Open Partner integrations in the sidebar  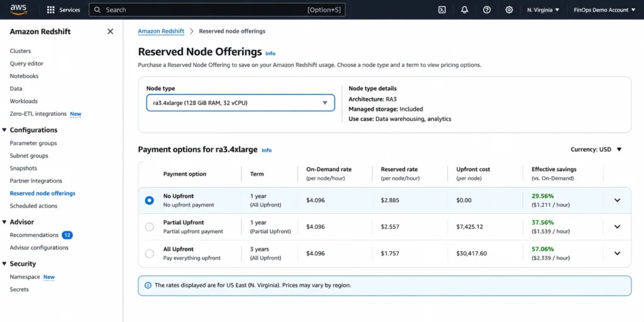[x=36, y=180]
